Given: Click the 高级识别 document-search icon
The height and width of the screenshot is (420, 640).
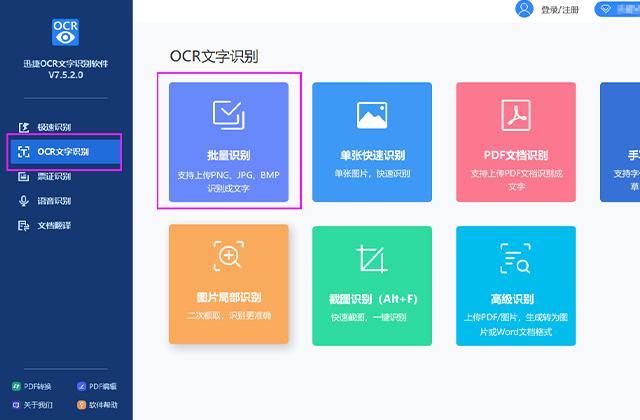Looking at the screenshot, I should 516,258.
